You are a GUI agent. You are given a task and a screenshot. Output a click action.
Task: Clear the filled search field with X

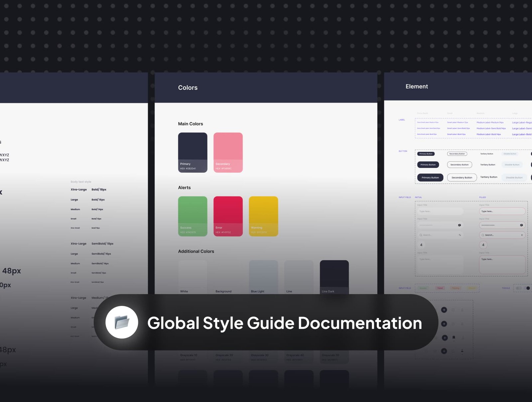point(522,235)
